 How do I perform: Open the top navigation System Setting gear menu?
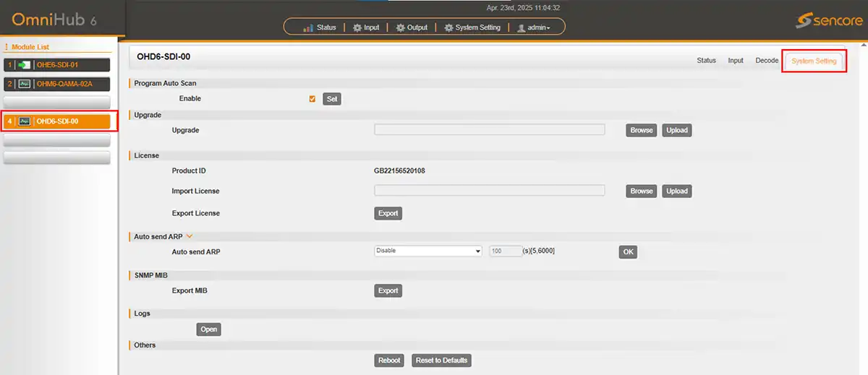pos(472,27)
